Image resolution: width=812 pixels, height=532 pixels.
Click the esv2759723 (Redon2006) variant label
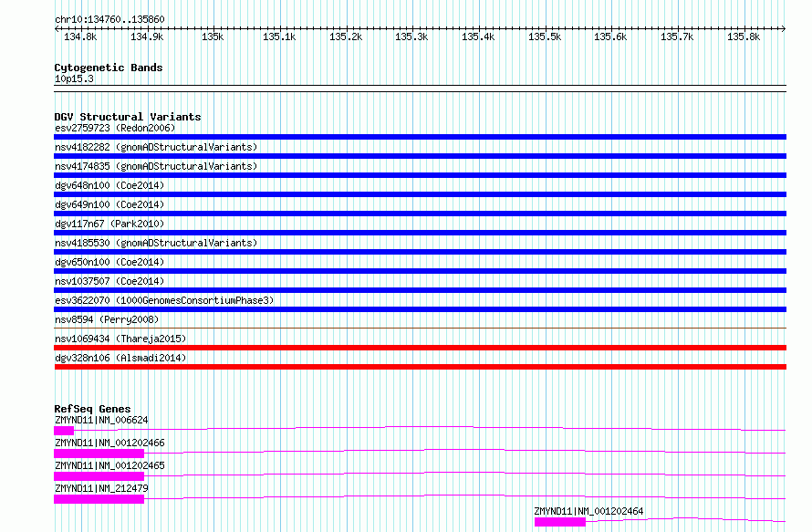click(x=115, y=128)
